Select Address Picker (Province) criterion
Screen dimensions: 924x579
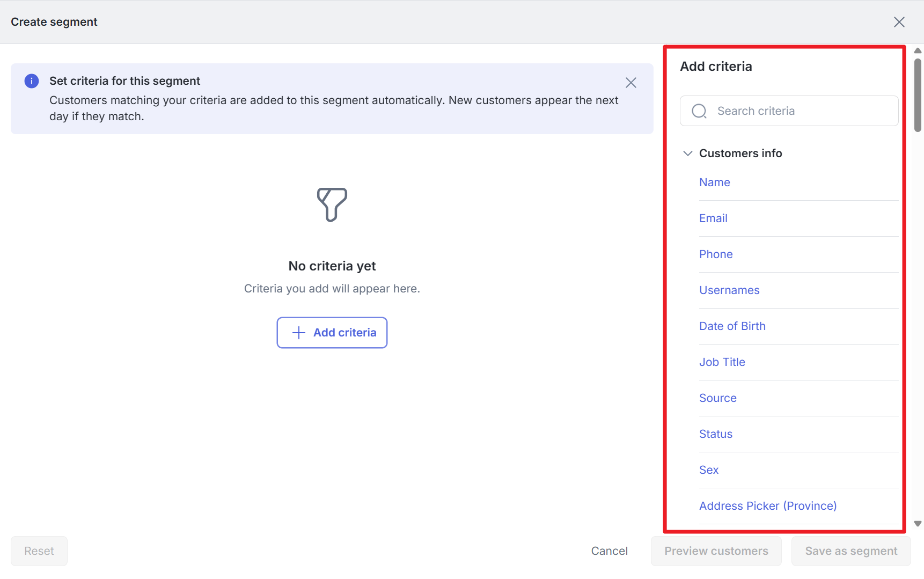click(x=768, y=506)
